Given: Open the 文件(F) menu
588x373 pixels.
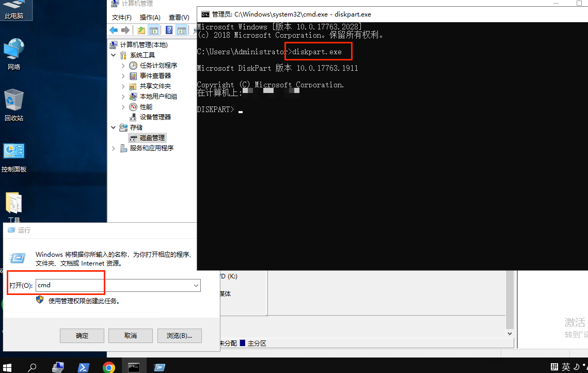Looking at the screenshot, I should coord(121,18).
